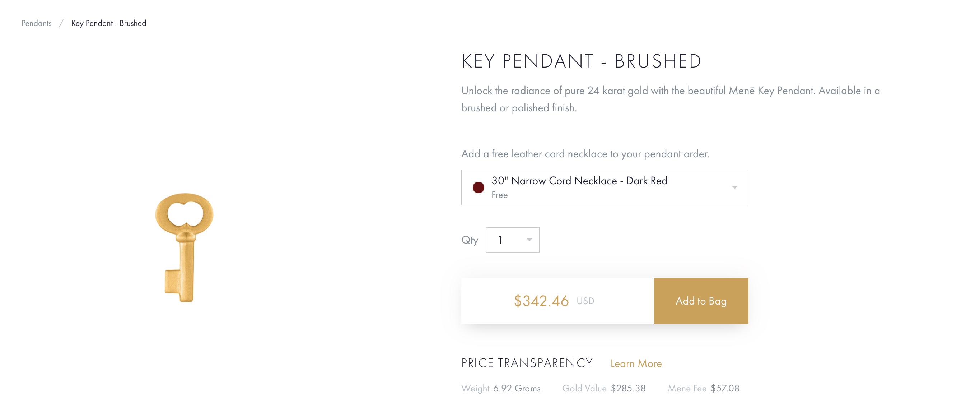Click the cord necklace dropdown arrow

click(734, 187)
